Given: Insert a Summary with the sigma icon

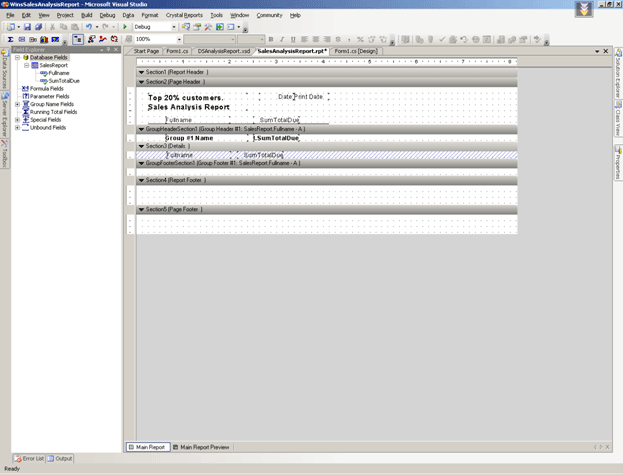Looking at the screenshot, I should pyautogui.click(x=11, y=39).
